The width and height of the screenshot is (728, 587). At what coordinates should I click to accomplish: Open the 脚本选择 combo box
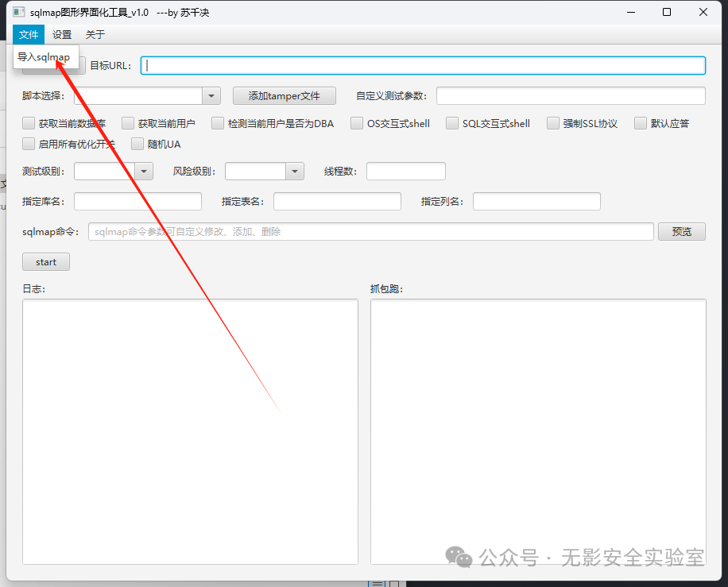[x=147, y=96]
